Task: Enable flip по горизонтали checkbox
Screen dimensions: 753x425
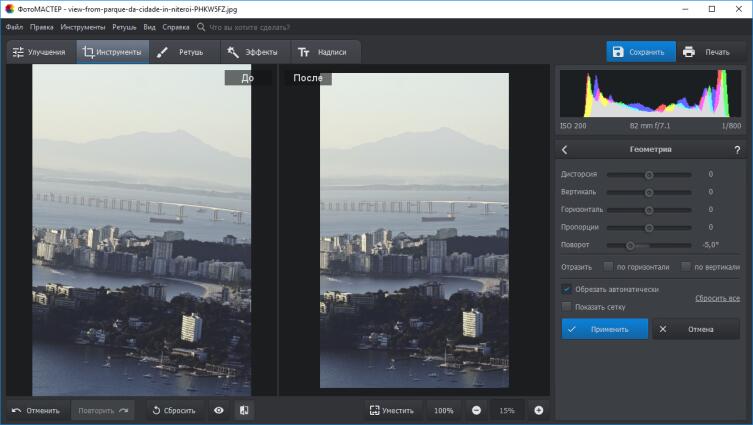Action: (608, 267)
